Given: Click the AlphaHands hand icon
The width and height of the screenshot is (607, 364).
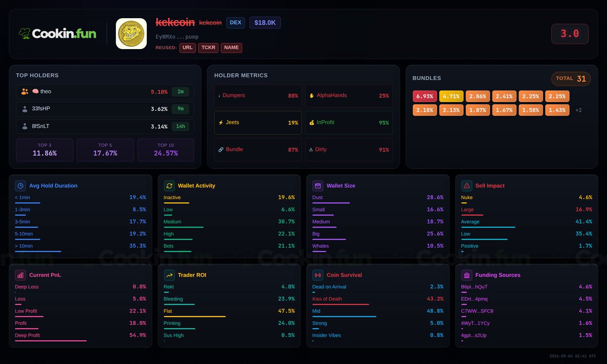Looking at the screenshot, I should coord(312,96).
